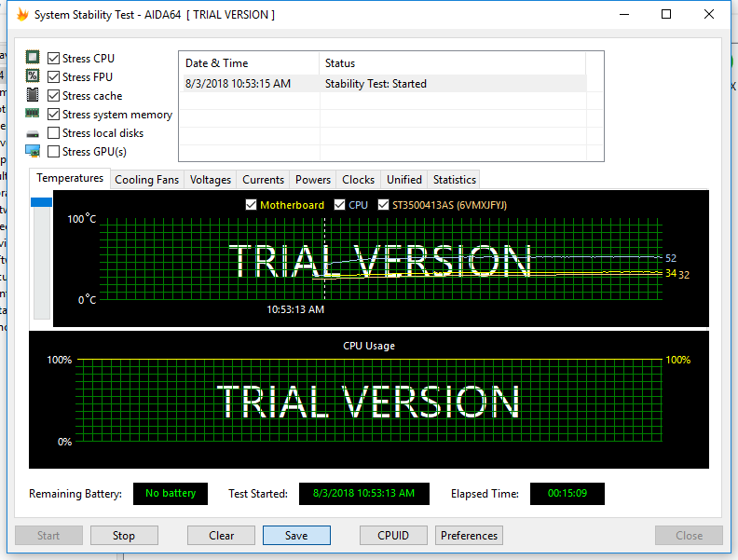
Task: Click the drive temperature reading 32
Action: [x=684, y=275]
